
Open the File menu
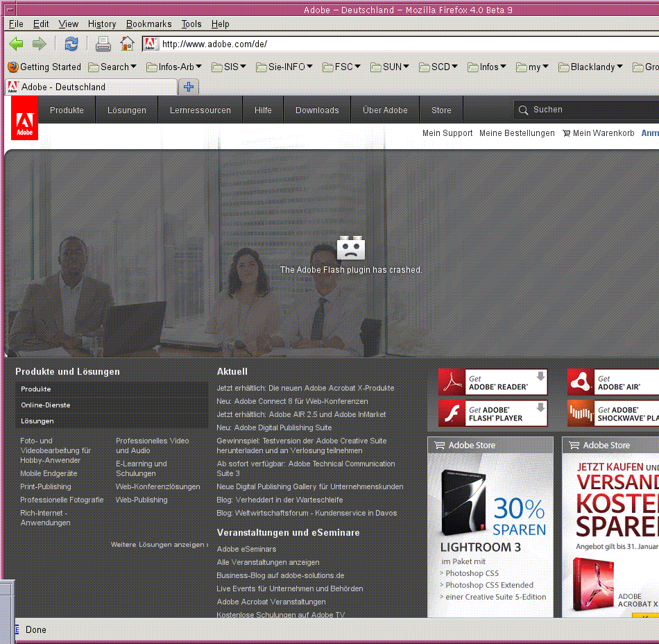tap(16, 24)
